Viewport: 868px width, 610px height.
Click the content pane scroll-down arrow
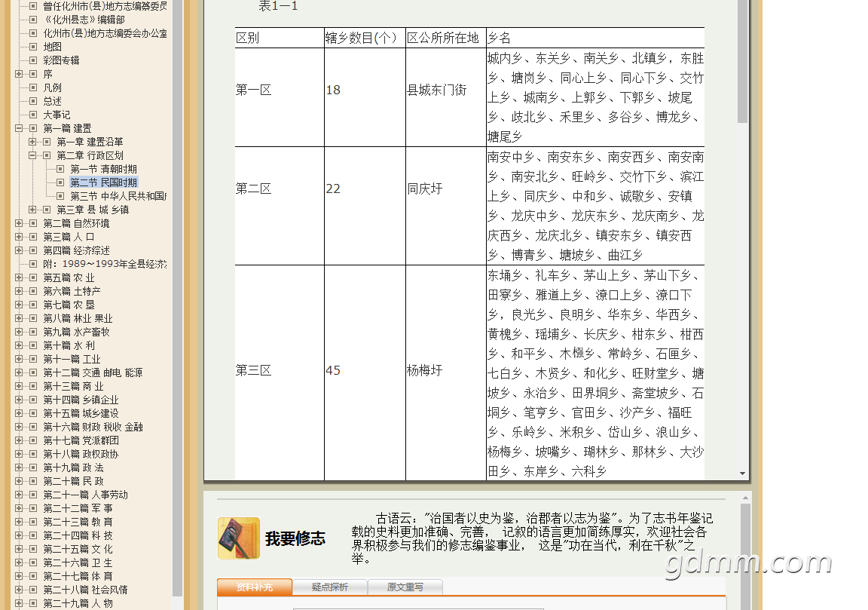click(742, 474)
